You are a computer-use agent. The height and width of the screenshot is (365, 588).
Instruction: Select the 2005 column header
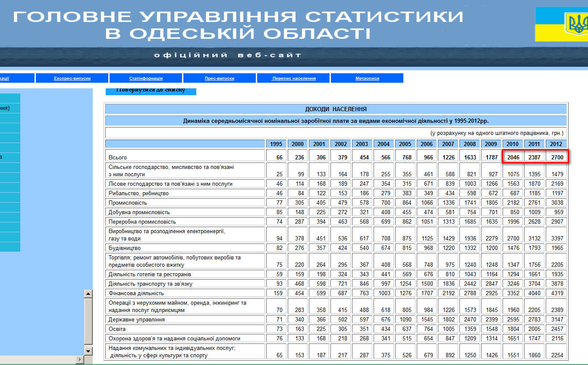pos(406,144)
